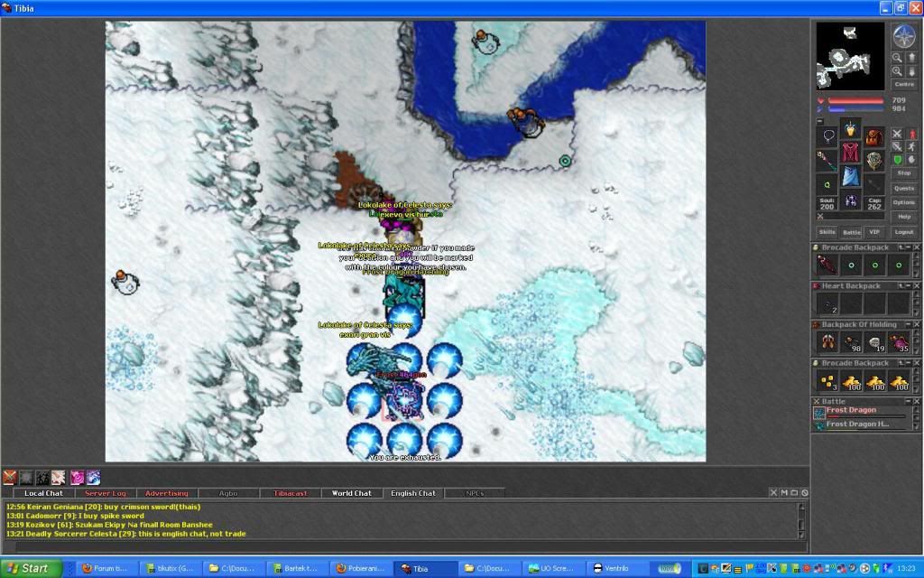Zoom out the minimap
The width and height of the screenshot is (924, 578).
897,58
